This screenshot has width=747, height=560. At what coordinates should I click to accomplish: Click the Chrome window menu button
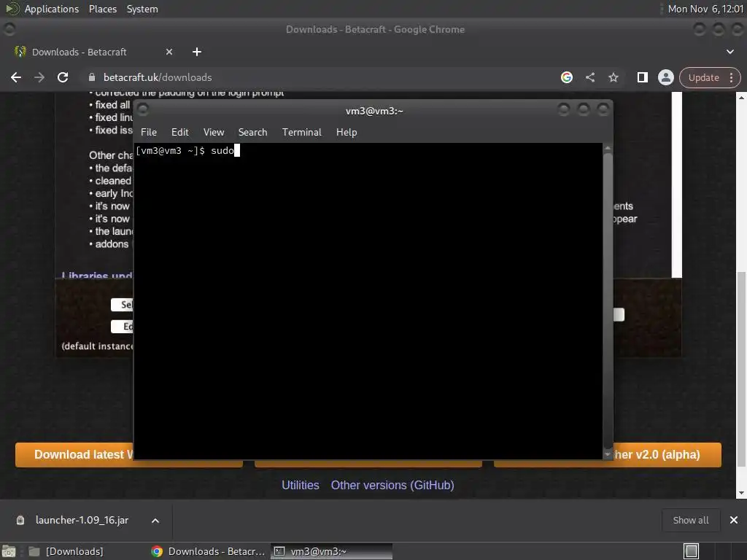click(x=9, y=29)
